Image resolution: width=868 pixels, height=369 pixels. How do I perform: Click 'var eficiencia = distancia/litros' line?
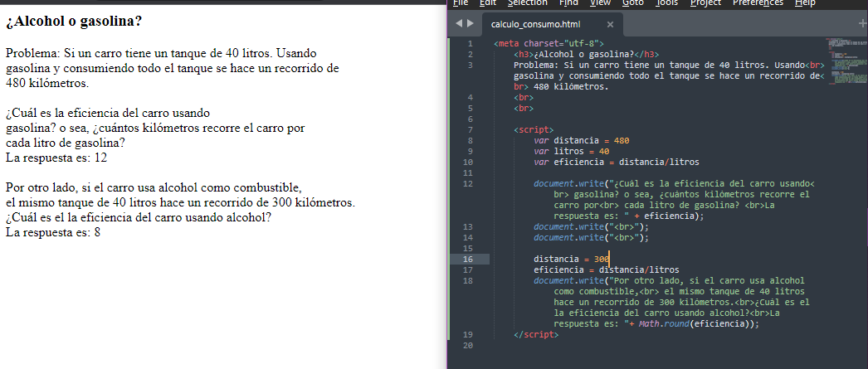pyautogui.click(x=616, y=162)
